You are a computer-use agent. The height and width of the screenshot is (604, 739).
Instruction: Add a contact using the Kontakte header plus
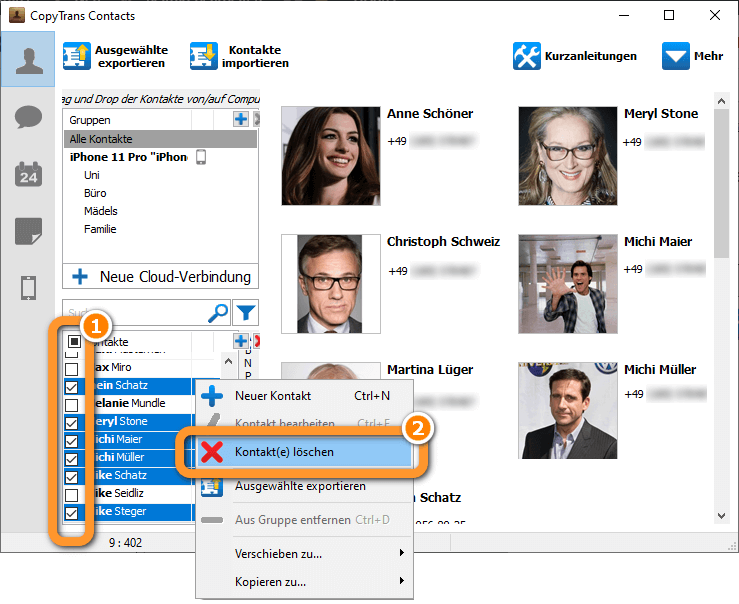(x=241, y=341)
